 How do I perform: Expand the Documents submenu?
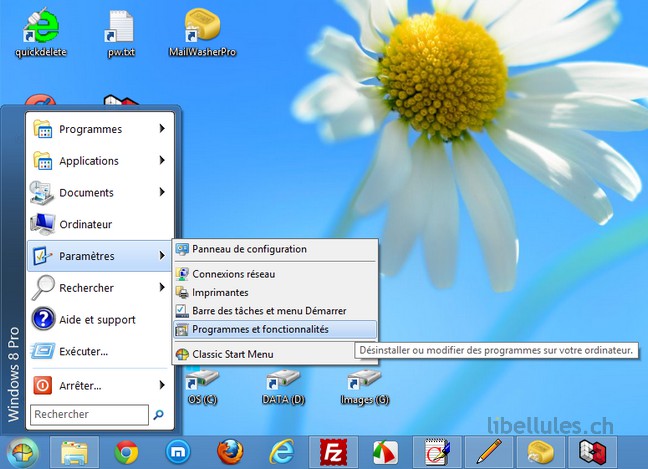click(x=100, y=193)
